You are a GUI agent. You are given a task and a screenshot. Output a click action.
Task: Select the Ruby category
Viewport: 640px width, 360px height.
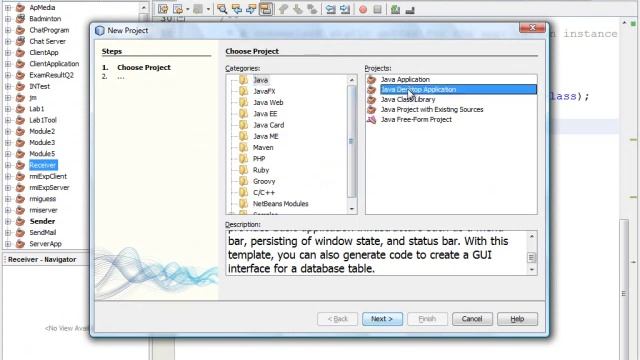point(261,170)
